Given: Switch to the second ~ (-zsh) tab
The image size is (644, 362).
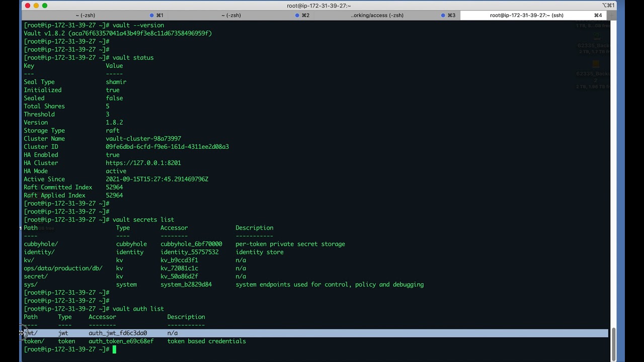Looking at the screenshot, I should (231, 15).
